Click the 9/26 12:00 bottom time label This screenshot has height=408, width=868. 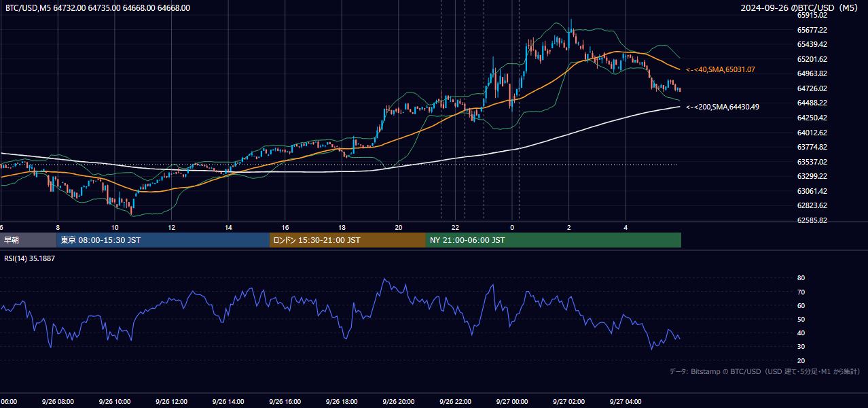(x=171, y=402)
